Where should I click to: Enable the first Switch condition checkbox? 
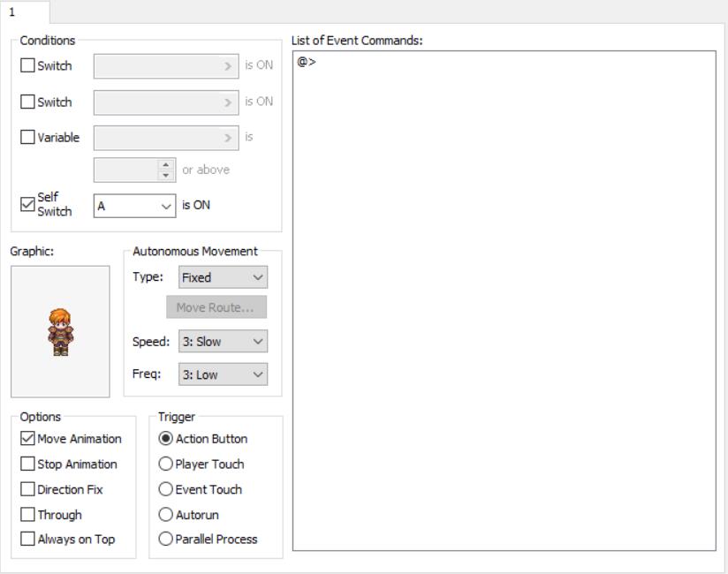pyautogui.click(x=27, y=65)
